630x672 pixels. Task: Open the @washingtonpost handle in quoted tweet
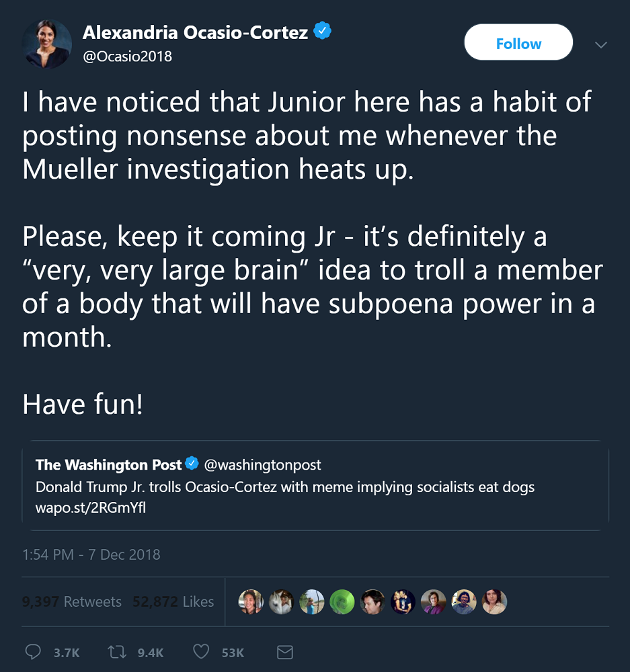tap(262, 464)
